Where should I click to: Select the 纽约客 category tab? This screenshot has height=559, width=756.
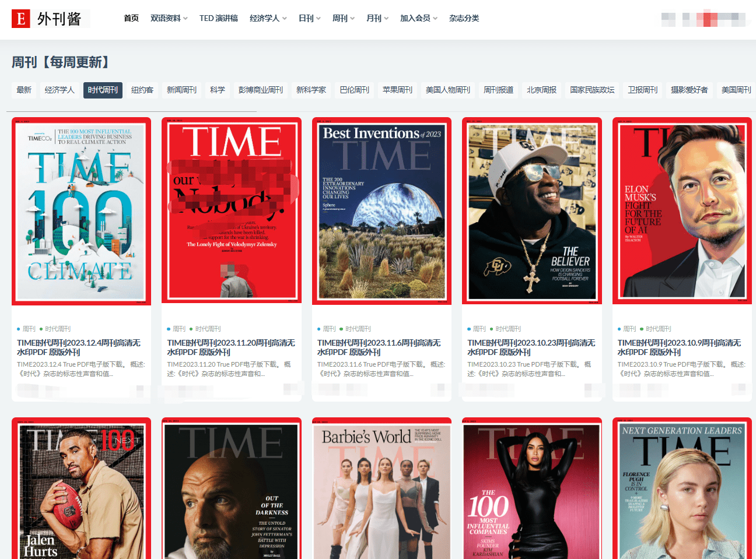click(142, 90)
